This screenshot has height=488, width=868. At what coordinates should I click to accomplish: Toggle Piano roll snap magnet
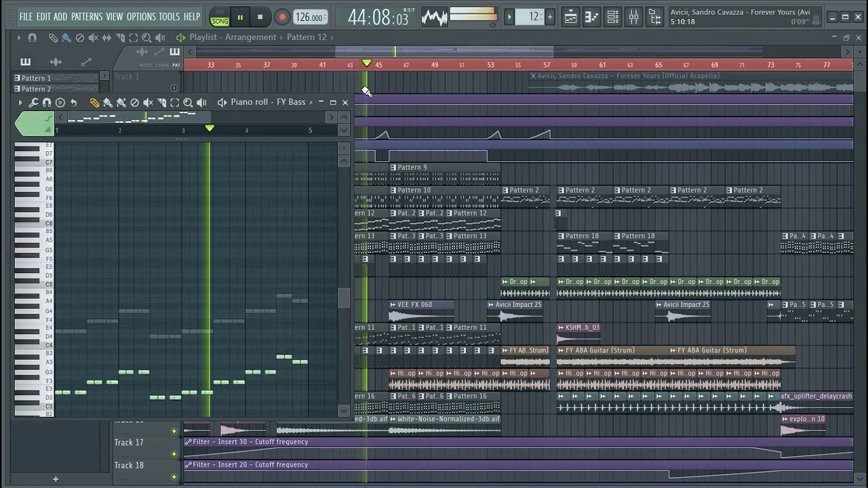(47, 102)
